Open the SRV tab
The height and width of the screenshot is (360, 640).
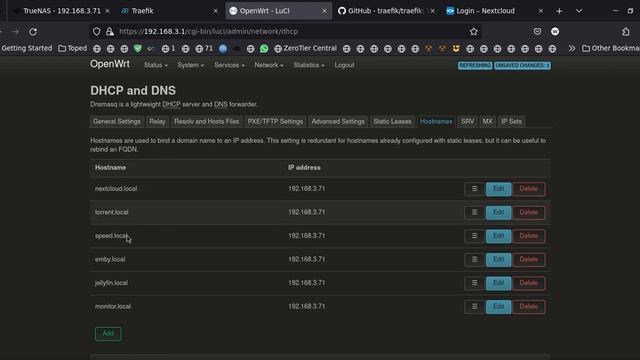[x=467, y=122]
